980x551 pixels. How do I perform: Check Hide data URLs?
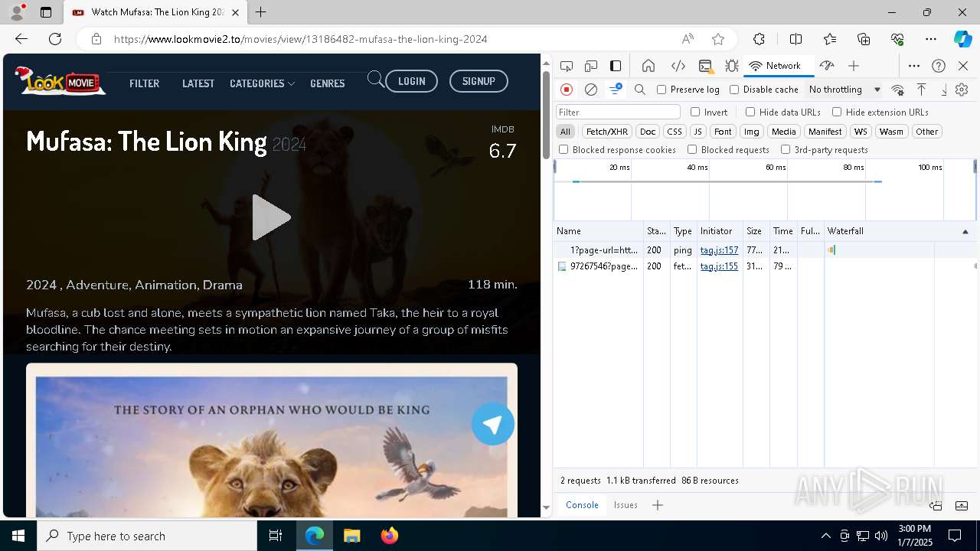coord(750,112)
